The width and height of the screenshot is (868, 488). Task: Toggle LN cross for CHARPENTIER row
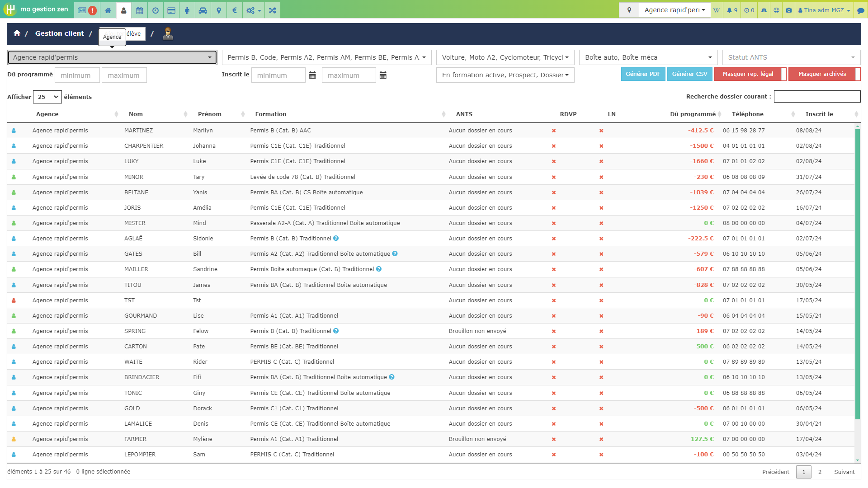(x=601, y=146)
